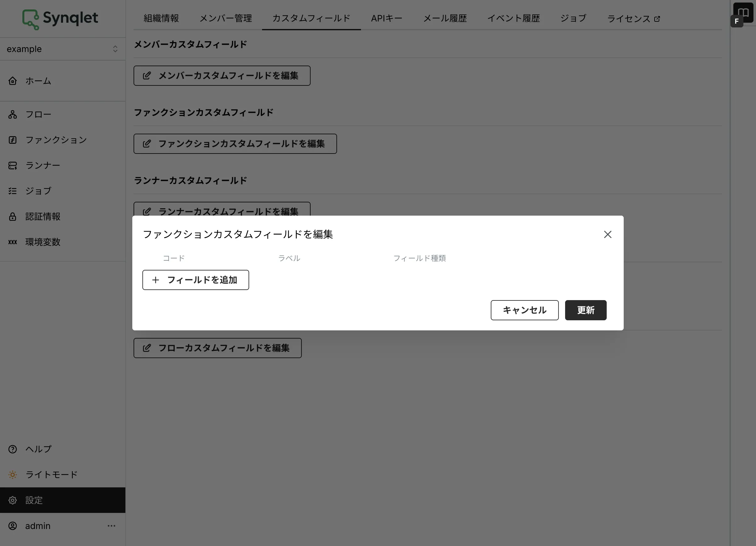
Task: Open 設定 in the sidebar
Action: coord(63,500)
